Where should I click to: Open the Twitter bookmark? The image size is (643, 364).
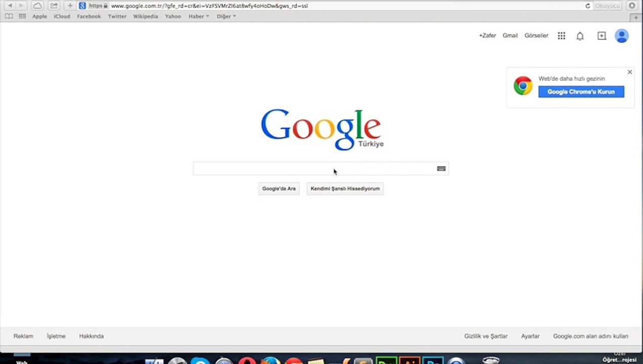pyautogui.click(x=117, y=16)
